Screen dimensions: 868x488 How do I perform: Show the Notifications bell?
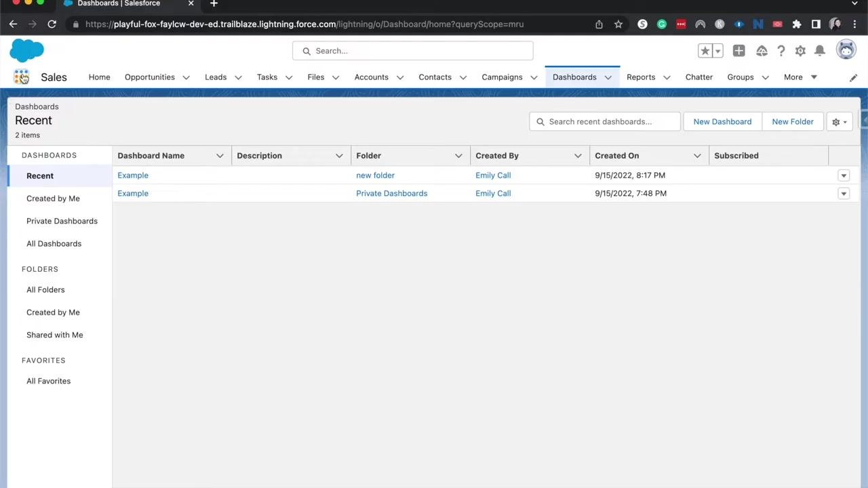[x=820, y=51]
